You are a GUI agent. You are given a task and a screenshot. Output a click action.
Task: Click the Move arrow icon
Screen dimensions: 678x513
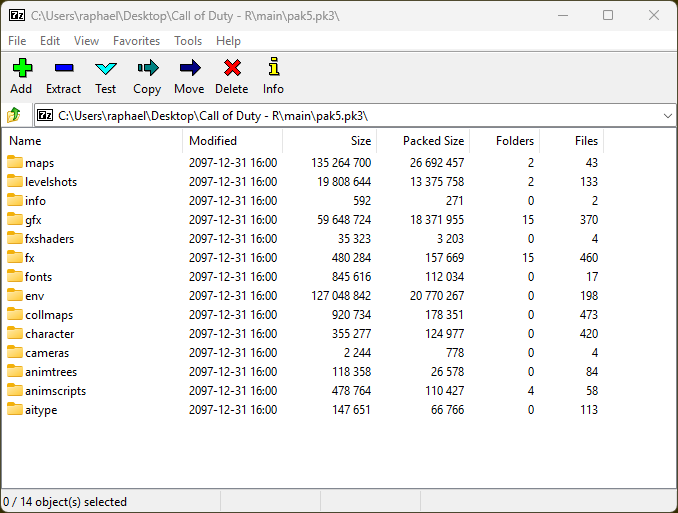(x=190, y=68)
